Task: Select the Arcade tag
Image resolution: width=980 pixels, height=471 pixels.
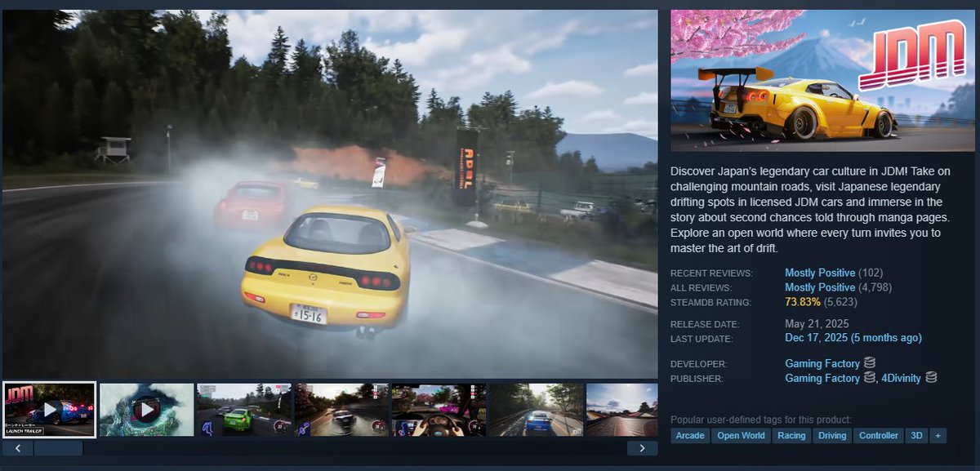Action: coord(690,436)
